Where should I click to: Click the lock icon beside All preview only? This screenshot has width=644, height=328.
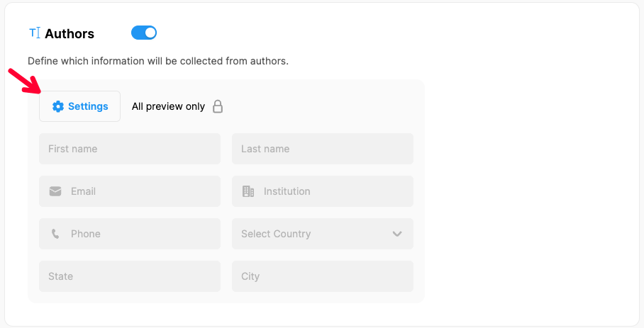click(218, 106)
